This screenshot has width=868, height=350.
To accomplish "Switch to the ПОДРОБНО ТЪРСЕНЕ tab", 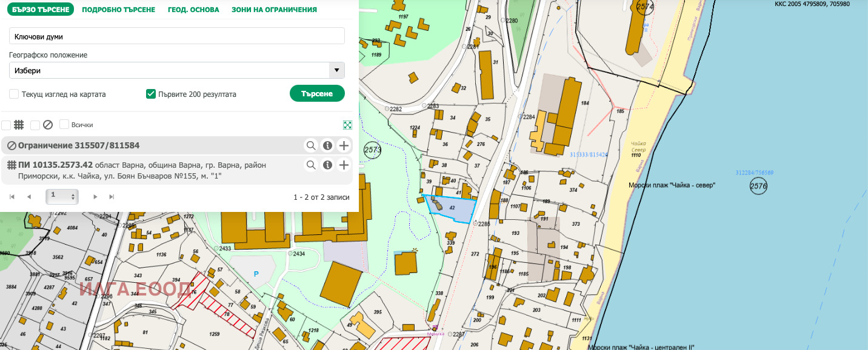I will click(119, 10).
